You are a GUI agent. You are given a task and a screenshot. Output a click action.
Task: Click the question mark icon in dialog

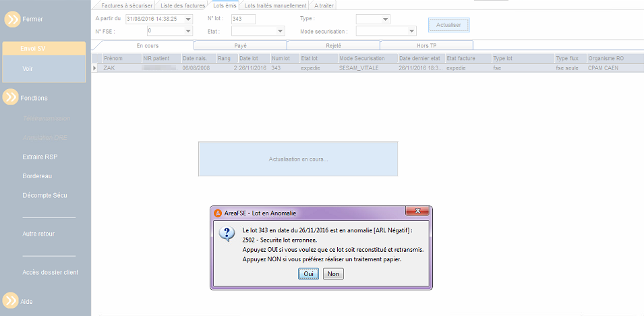click(227, 234)
